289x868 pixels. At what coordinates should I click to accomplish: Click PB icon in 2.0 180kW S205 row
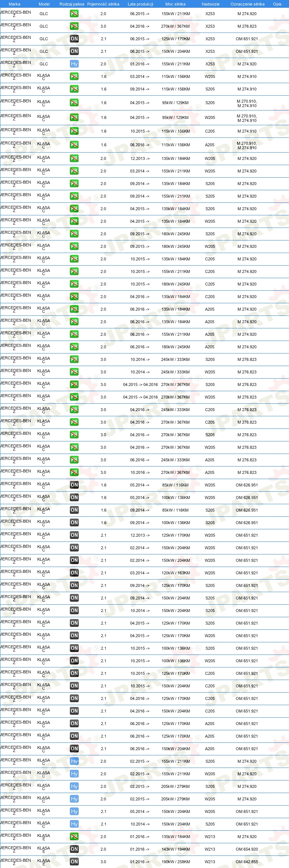point(74,234)
